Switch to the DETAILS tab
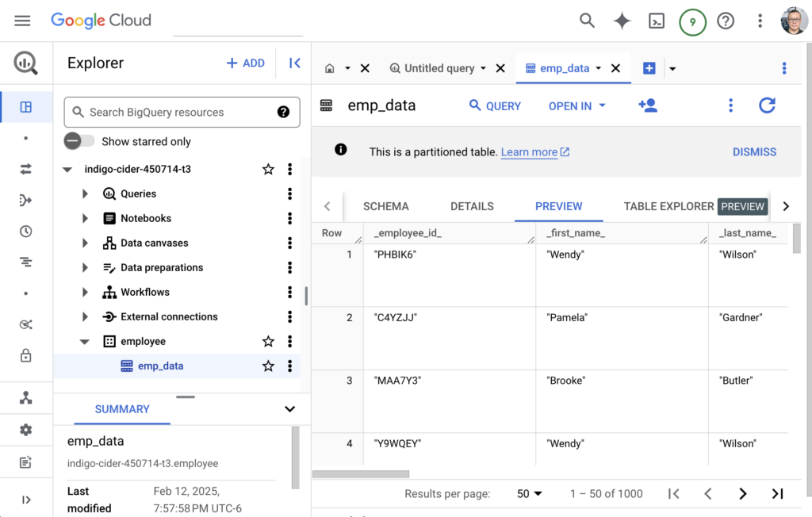The width and height of the screenshot is (812, 517). click(x=472, y=206)
